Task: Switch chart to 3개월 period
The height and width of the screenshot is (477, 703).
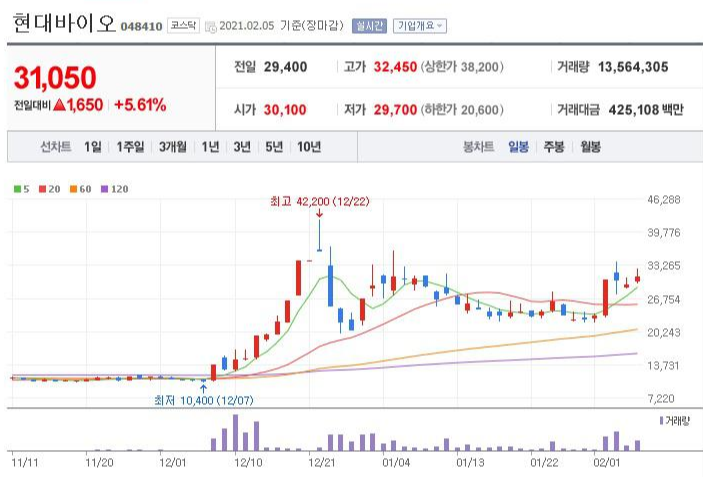Action: 173,147
